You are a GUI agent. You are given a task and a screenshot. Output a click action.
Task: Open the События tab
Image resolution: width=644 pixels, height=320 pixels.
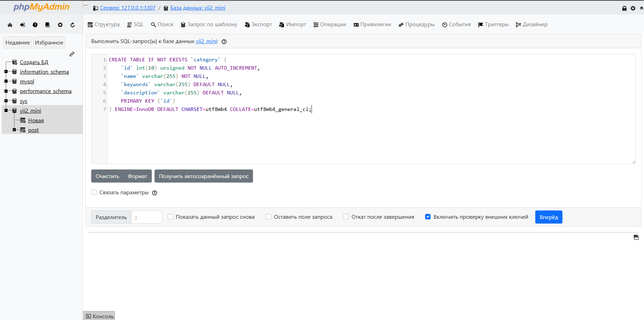456,24
